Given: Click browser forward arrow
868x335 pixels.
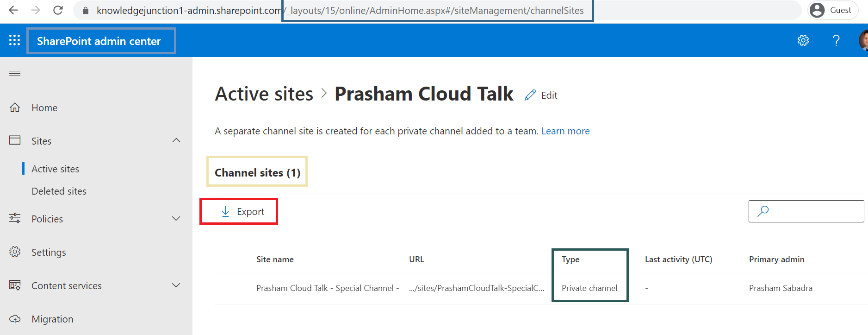Looking at the screenshot, I should tap(36, 10).
